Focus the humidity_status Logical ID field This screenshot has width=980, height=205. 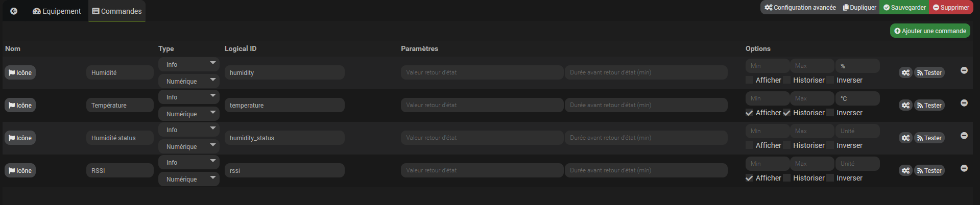pyautogui.click(x=284, y=138)
